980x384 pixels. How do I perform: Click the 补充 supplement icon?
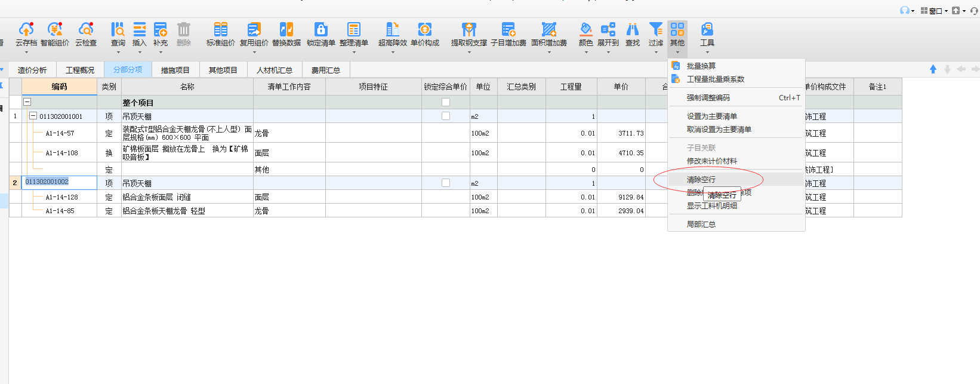click(161, 29)
